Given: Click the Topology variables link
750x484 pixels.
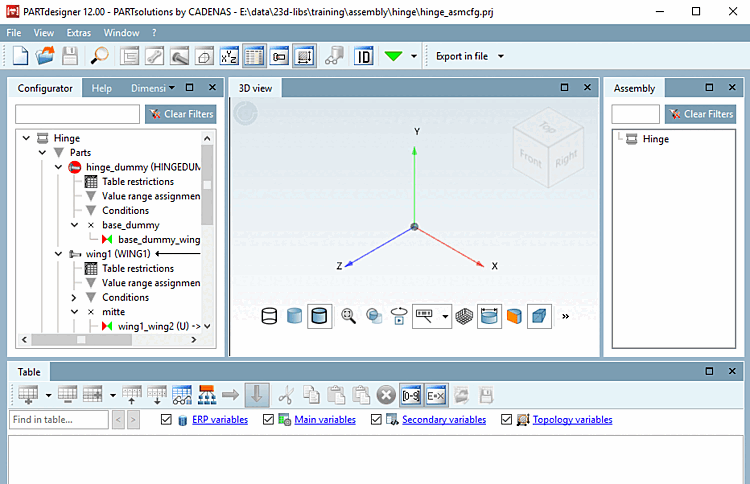Looking at the screenshot, I should (573, 419).
